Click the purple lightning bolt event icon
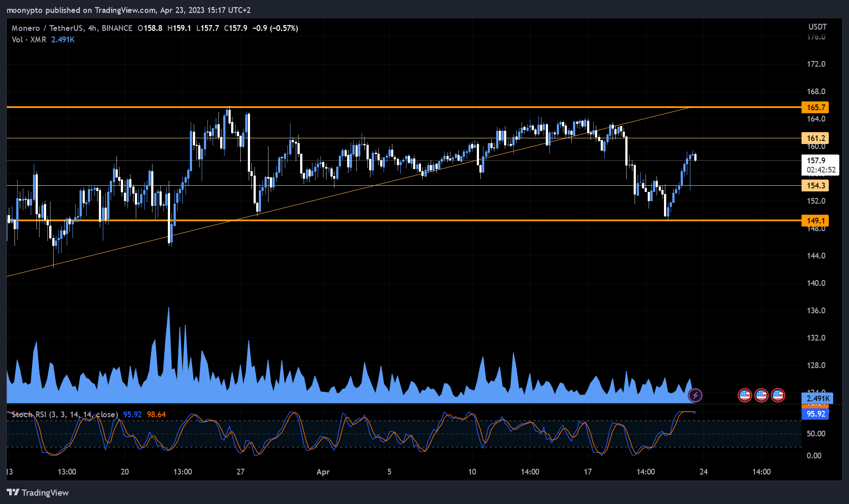The image size is (849, 504). (x=695, y=396)
